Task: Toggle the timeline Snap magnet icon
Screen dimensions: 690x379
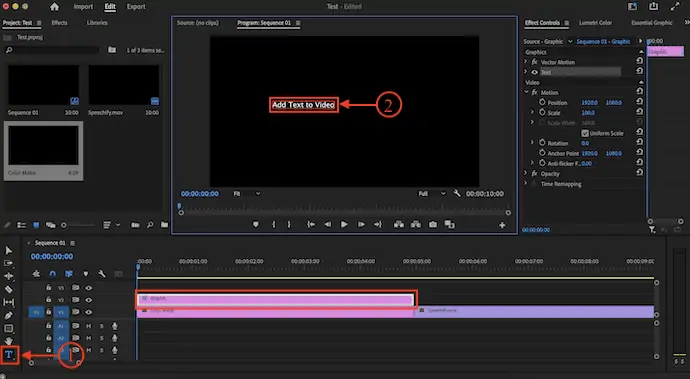Action: coord(52,274)
